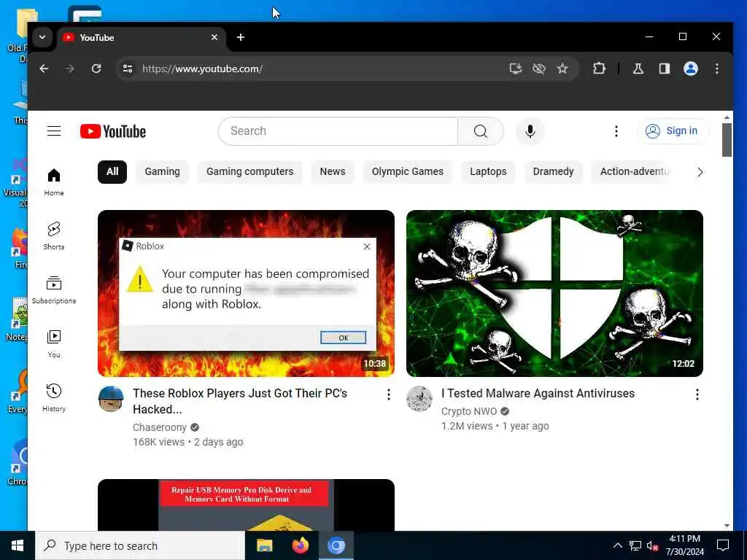Click the YouTube logo
Screen dimensions: 747x560
(113, 131)
